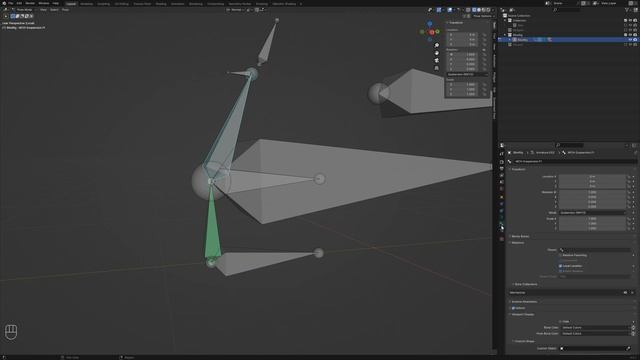The width and height of the screenshot is (640, 360).
Task: Select material preview shading
Action: (x=484, y=10)
